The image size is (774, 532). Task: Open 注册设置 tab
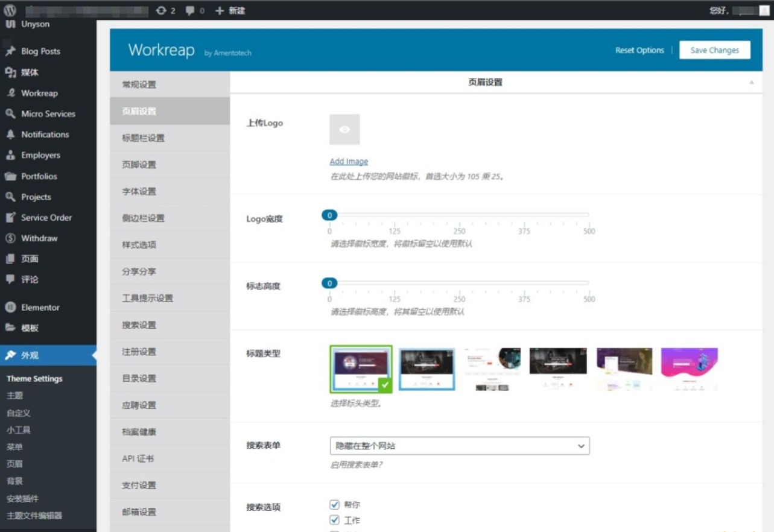pyautogui.click(x=170, y=352)
